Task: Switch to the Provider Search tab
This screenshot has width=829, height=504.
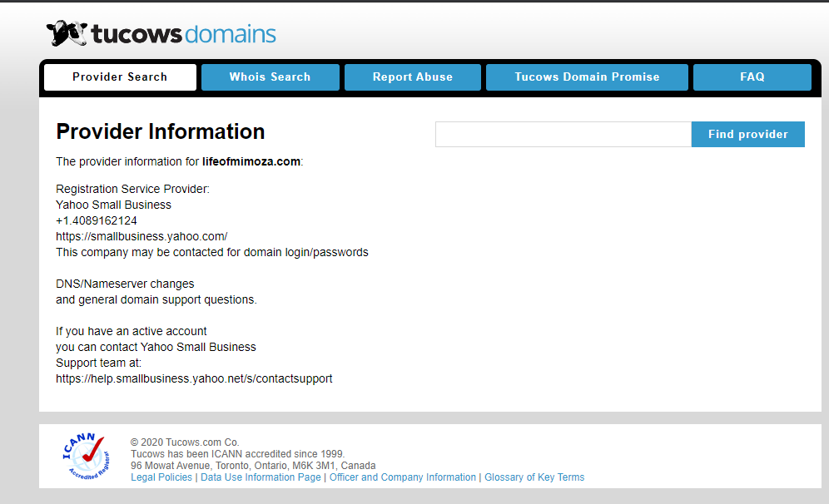Action: click(120, 77)
